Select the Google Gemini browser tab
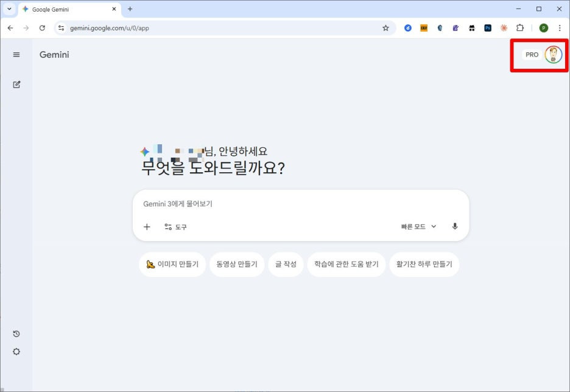This screenshot has width=570, height=392. [x=69, y=9]
